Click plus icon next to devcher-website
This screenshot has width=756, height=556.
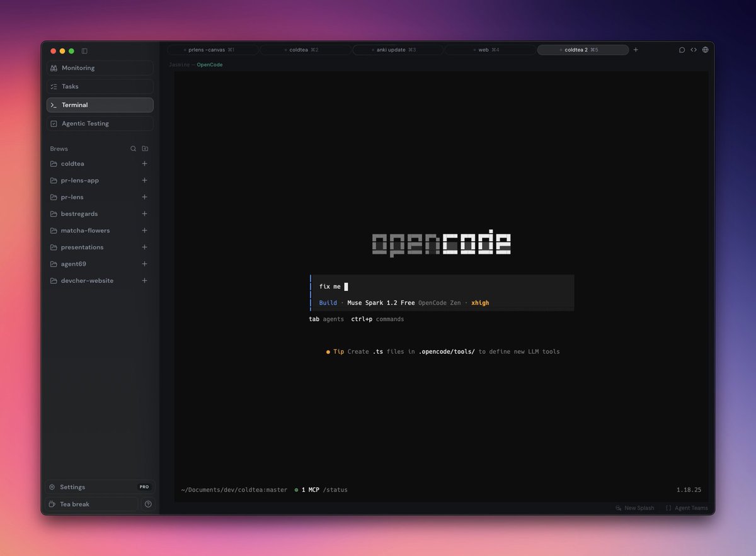pyautogui.click(x=144, y=281)
